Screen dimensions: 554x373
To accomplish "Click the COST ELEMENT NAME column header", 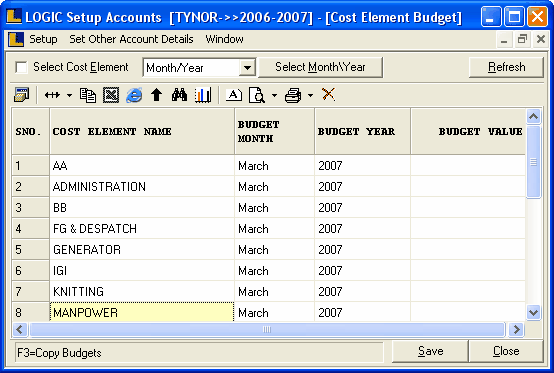I will [142, 131].
